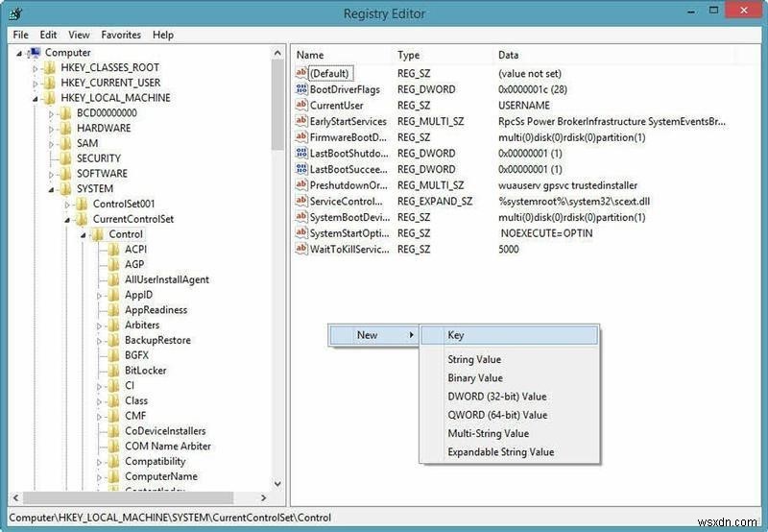The image size is (768, 532).
Task: Click the status bar registry path text
Action: point(171,518)
